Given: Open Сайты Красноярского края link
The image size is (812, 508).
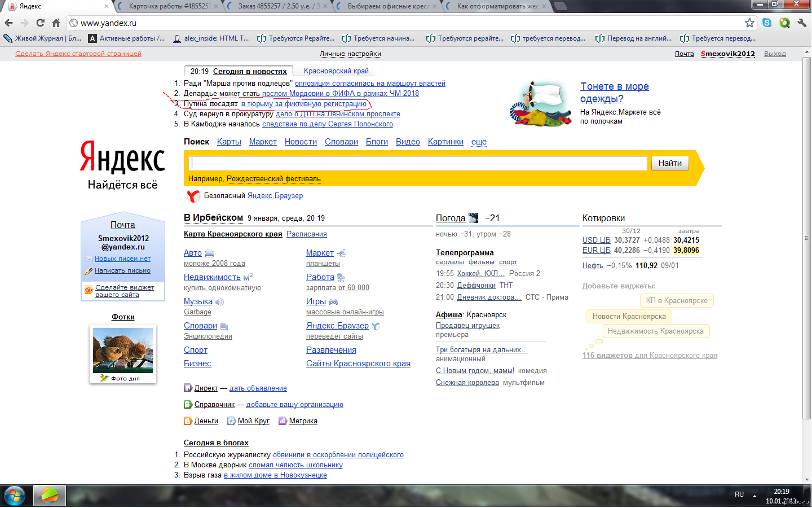Looking at the screenshot, I should point(358,364).
